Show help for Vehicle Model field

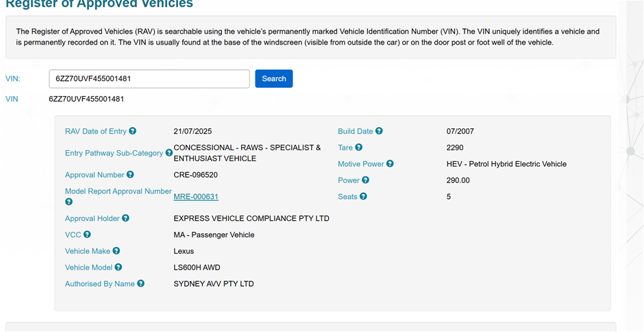119,268
